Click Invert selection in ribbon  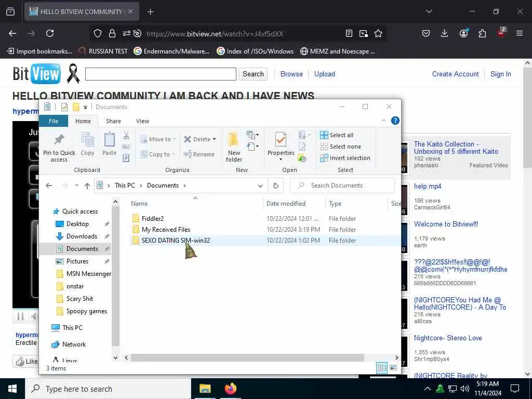pos(345,158)
